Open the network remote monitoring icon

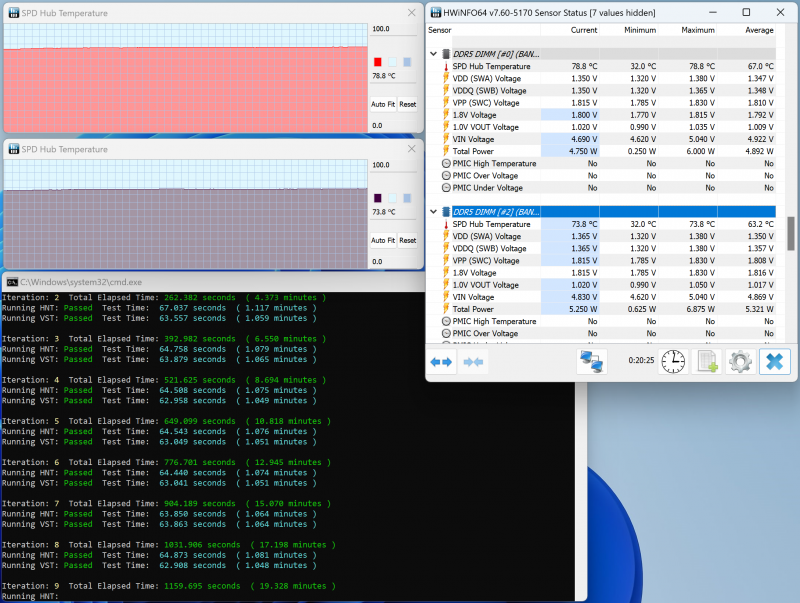tap(592, 361)
